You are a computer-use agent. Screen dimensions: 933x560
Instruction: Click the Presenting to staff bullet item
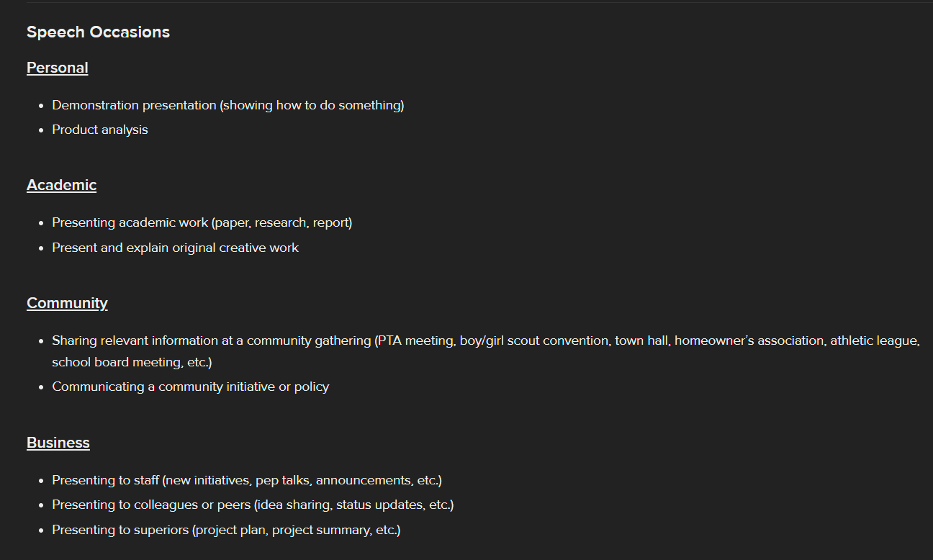pos(247,480)
